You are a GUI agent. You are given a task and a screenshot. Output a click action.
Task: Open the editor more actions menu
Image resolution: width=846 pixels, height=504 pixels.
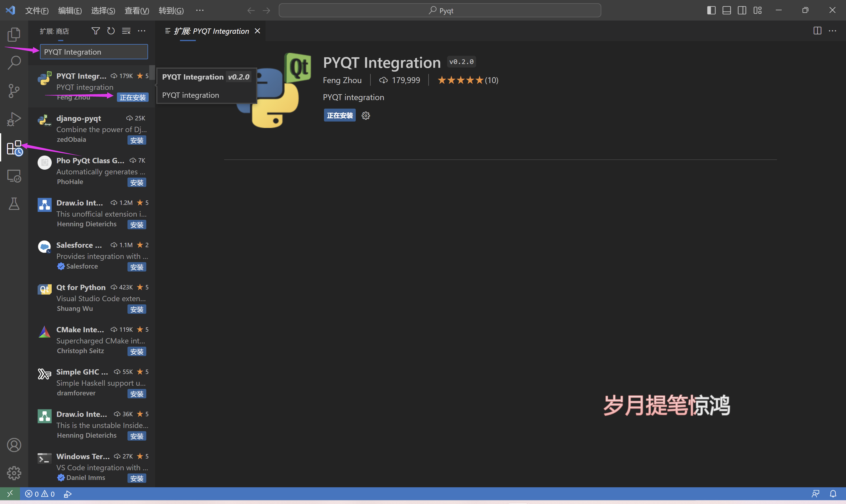(x=833, y=31)
